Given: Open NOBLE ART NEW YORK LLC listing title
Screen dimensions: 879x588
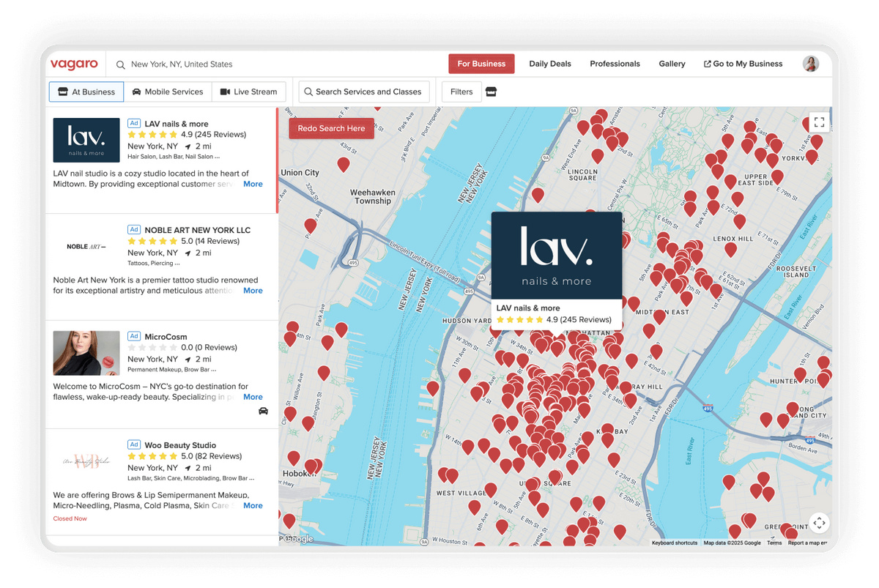Looking at the screenshot, I should [198, 230].
